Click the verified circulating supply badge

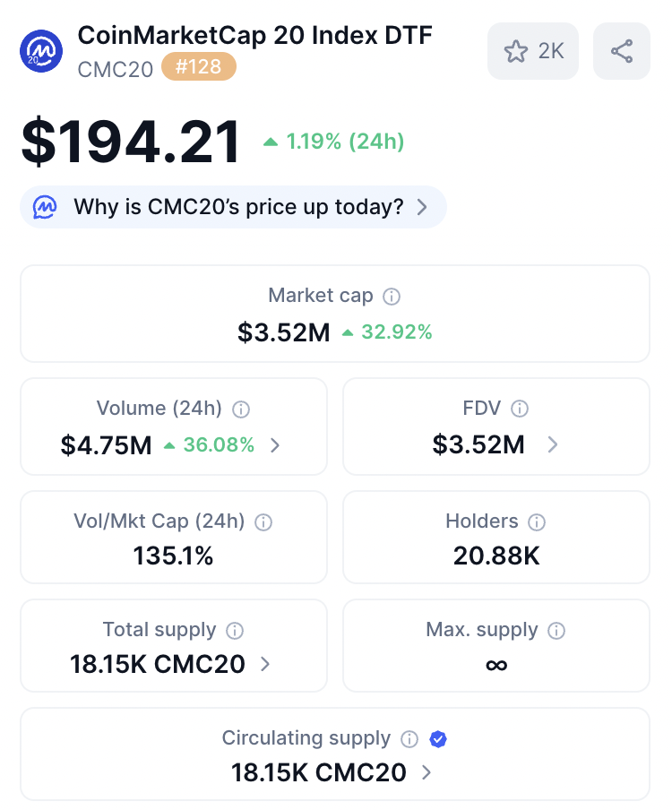pos(438,739)
